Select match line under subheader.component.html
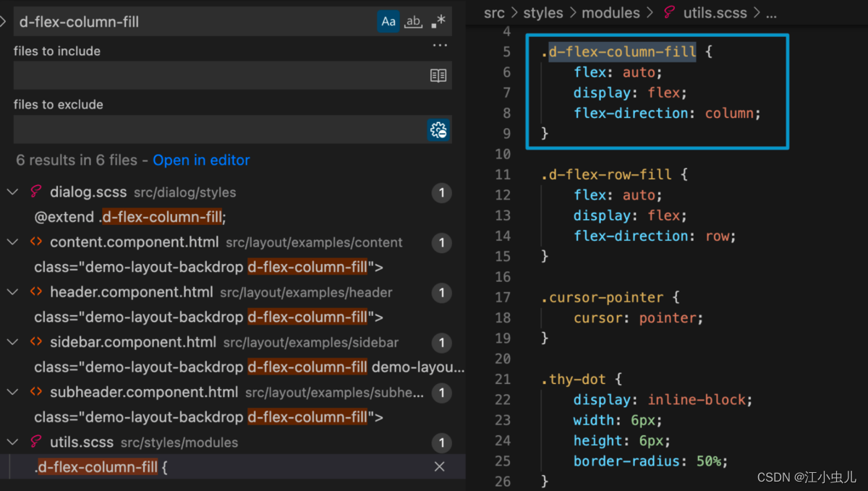Image resolution: width=868 pixels, height=491 pixels. [208, 417]
